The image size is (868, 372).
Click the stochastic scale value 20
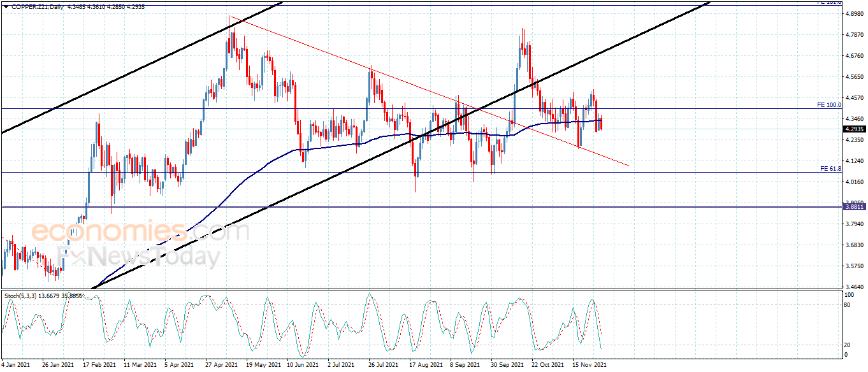point(848,345)
